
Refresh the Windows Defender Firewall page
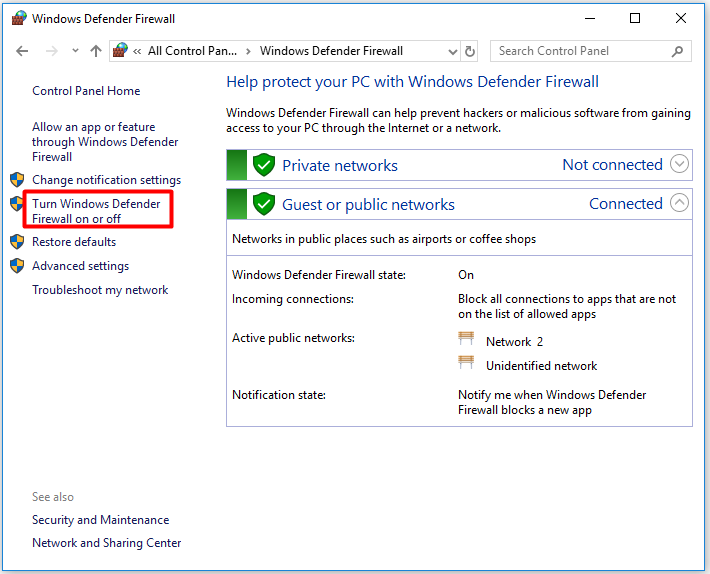470,51
